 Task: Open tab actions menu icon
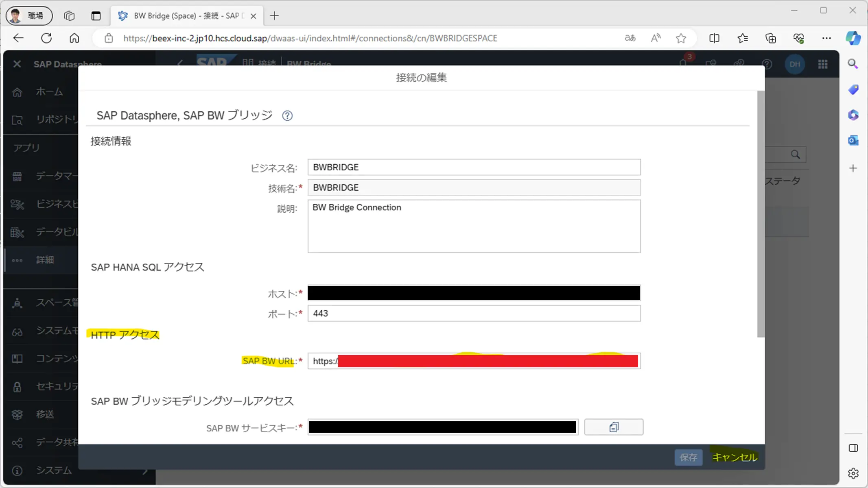click(x=96, y=16)
